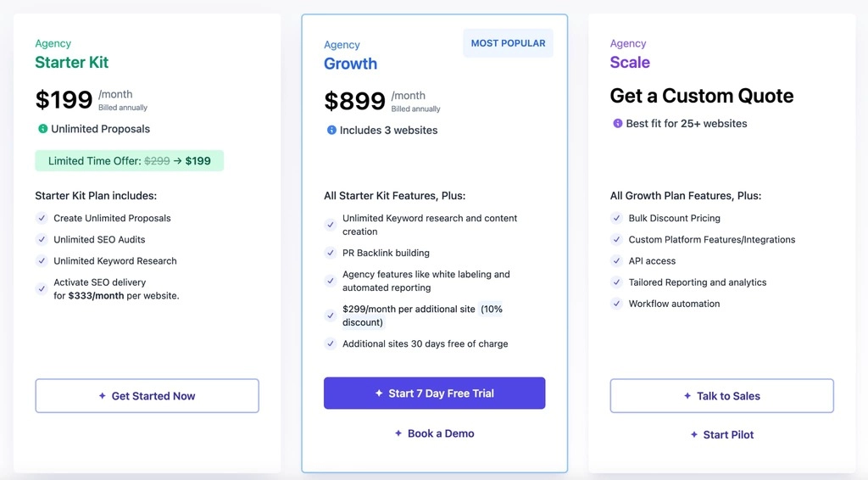The width and height of the screenshot is (868, 480).
Task: Click checkmark icon next to PR Backlink building
Action: (x=331, y=253)
